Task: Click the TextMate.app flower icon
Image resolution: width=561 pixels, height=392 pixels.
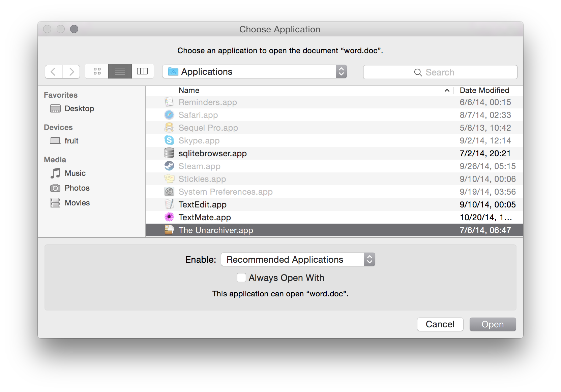Action: tap(169, 217)
